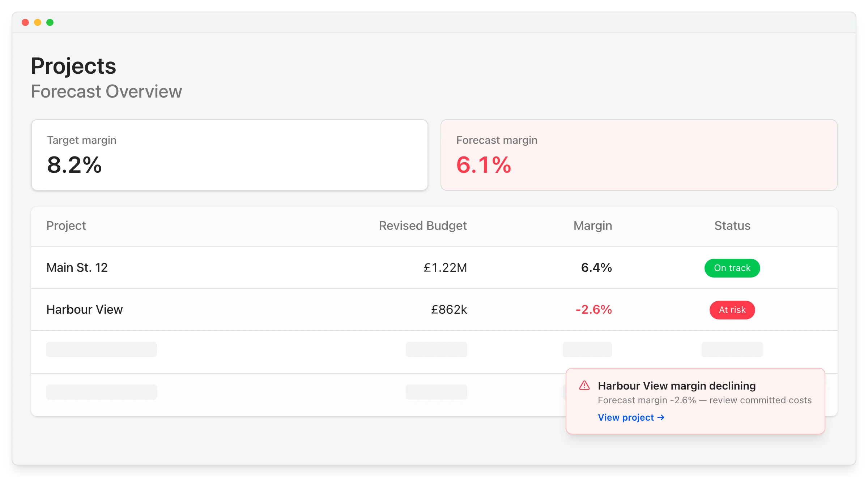Viewport: 868px width, 477px height.
Task: Open the Forecast margin card
Action: coord(639,155)
